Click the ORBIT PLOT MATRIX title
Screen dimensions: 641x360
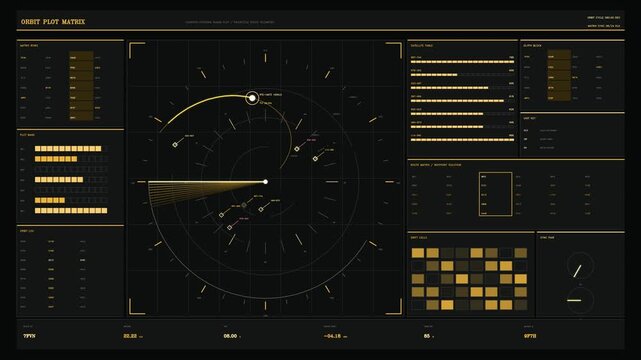tap(53, 22)
